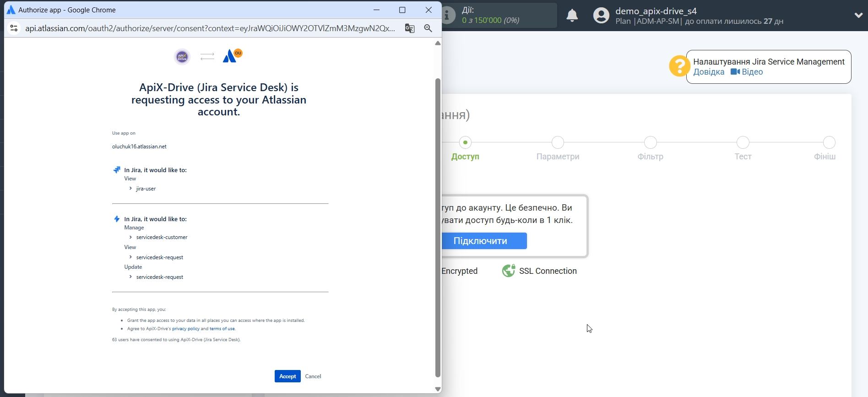Click the scrollbar down arrow in popup
The image size is (868, 397).
[438, 389]
